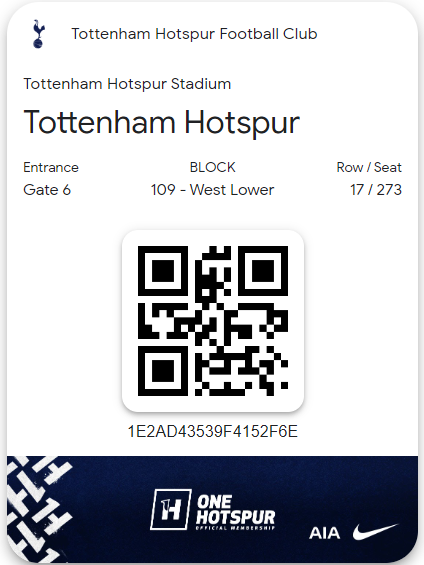Select the Gate 6 entrance value
Screen dimensions: 424x565
[47, 190]
